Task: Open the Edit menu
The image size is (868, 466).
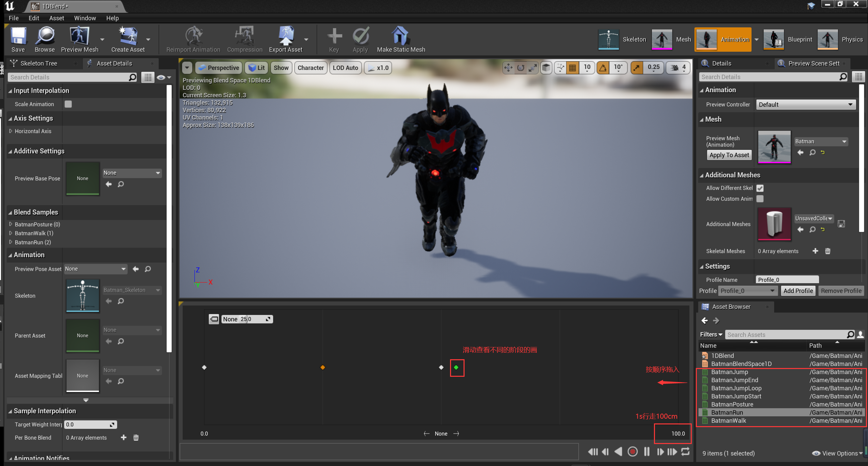Action: pos(34,18)
